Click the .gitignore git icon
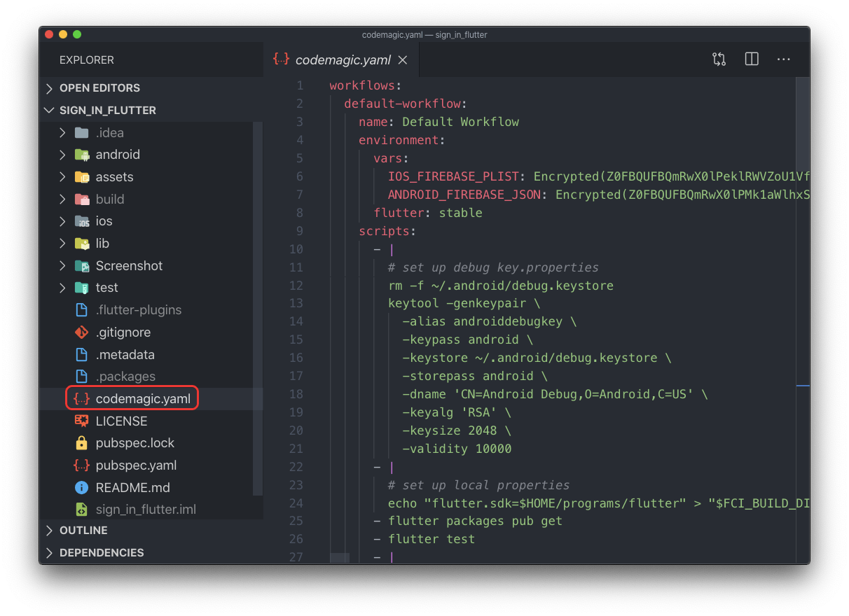This screenshot has height=616, width=849. point(81,332)
